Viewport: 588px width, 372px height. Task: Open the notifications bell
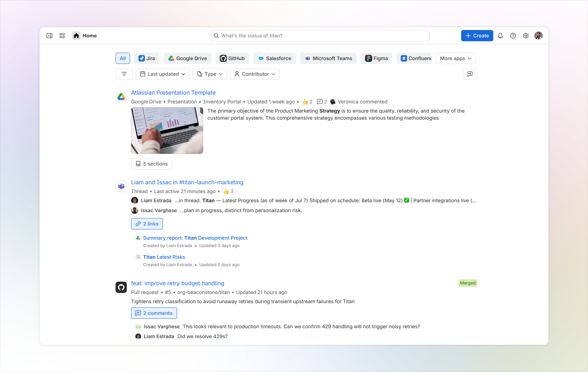point(500,36)
